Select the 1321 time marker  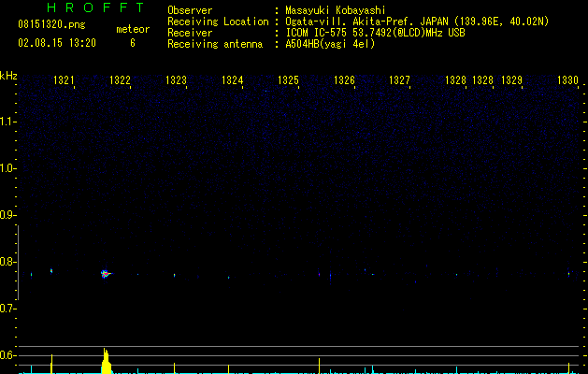click(64, 80)
